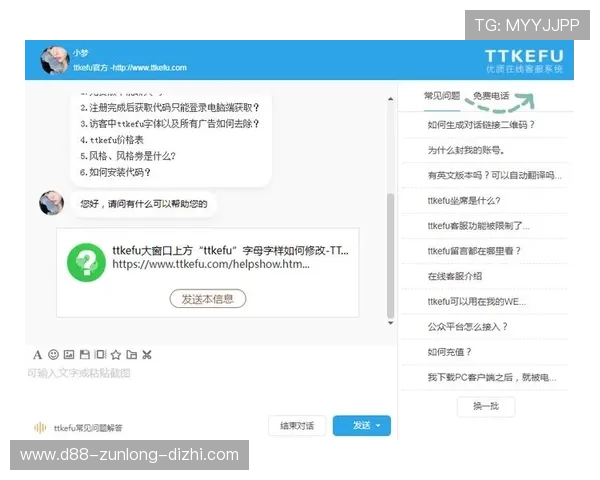Click chat question 4 ttkefu价格表
The height and width of the screenshot is (480, 600).
(x=112, y=140)
